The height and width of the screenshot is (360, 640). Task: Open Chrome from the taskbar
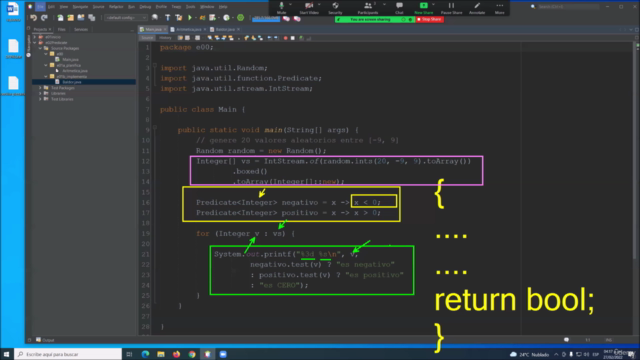(192, 354)
